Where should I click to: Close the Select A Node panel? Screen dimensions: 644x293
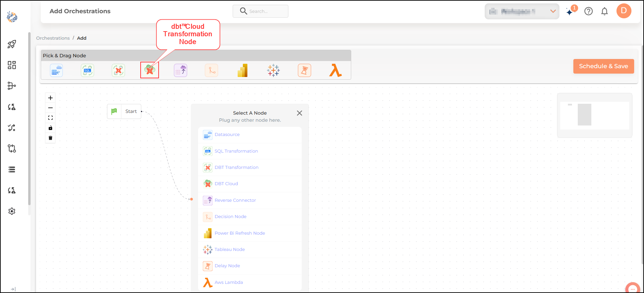tap(299, 113)
